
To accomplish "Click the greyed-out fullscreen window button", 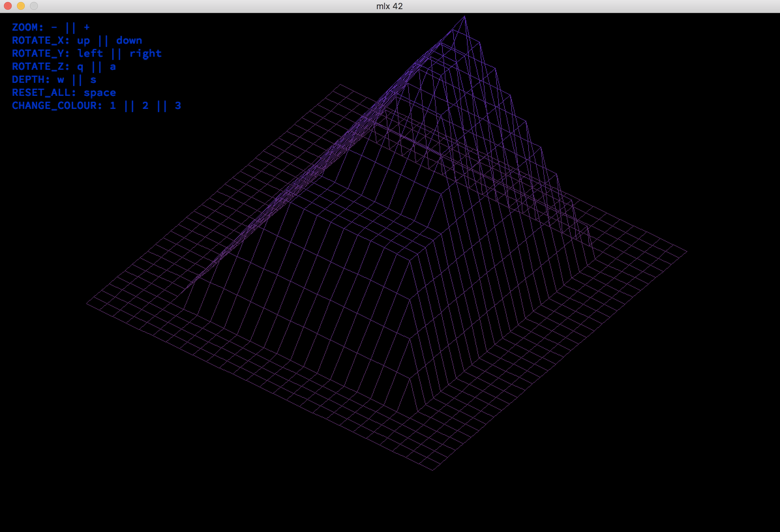I will coord(34,6).
